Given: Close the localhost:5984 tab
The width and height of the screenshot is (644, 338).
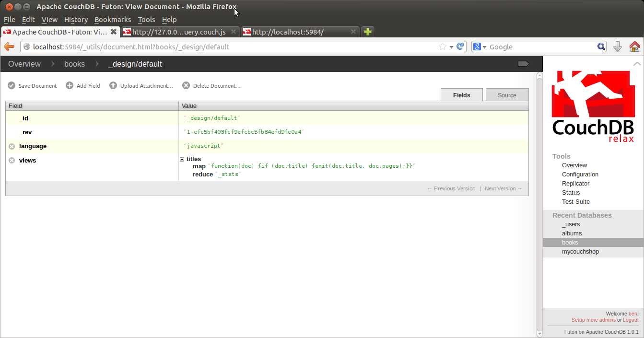Looking at the screenshot, I should coord(353,32).
